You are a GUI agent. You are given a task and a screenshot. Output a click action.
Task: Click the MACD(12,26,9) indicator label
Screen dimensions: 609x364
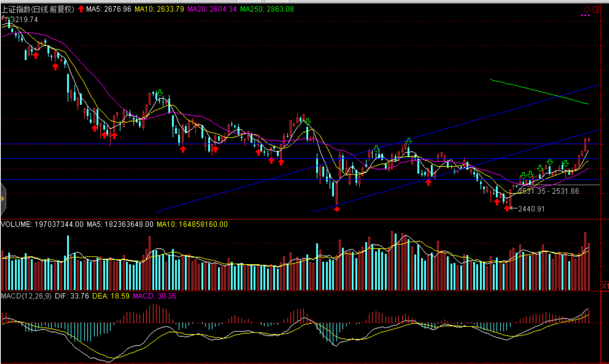[x=26, y=296]
